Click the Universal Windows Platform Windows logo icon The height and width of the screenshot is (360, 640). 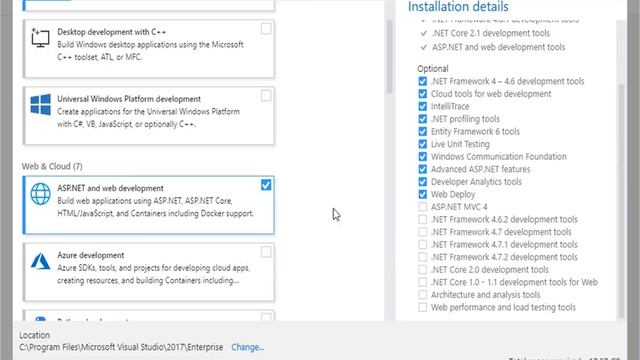tap(40, 104)
